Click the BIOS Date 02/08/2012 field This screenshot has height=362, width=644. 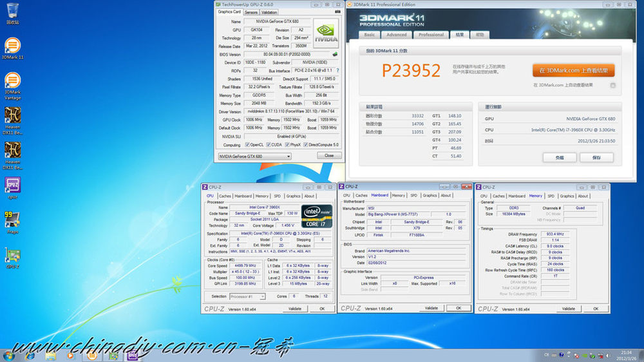(417, 263)
